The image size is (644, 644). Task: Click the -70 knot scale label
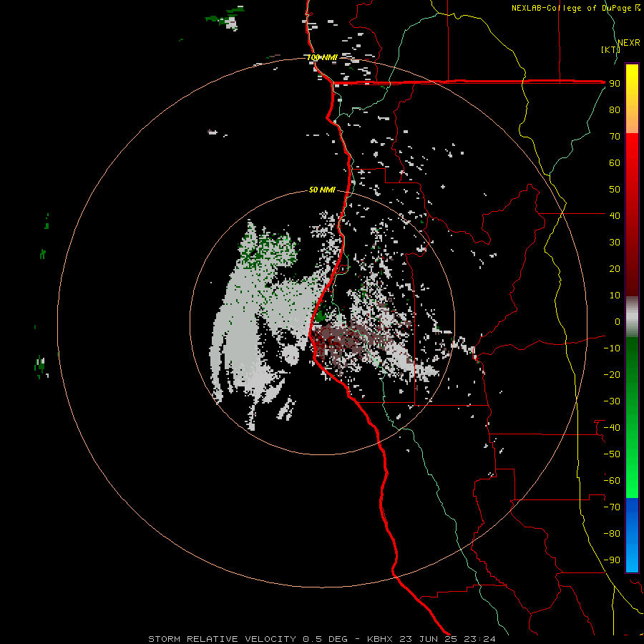[612, 507]
